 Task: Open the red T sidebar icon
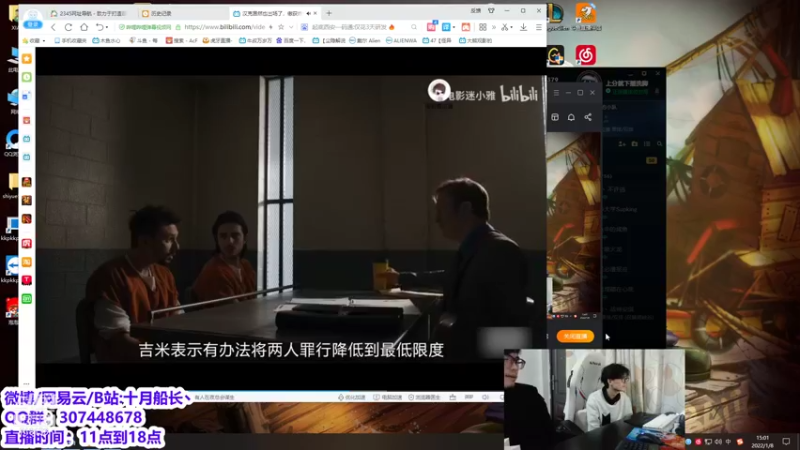pos(27,280)
